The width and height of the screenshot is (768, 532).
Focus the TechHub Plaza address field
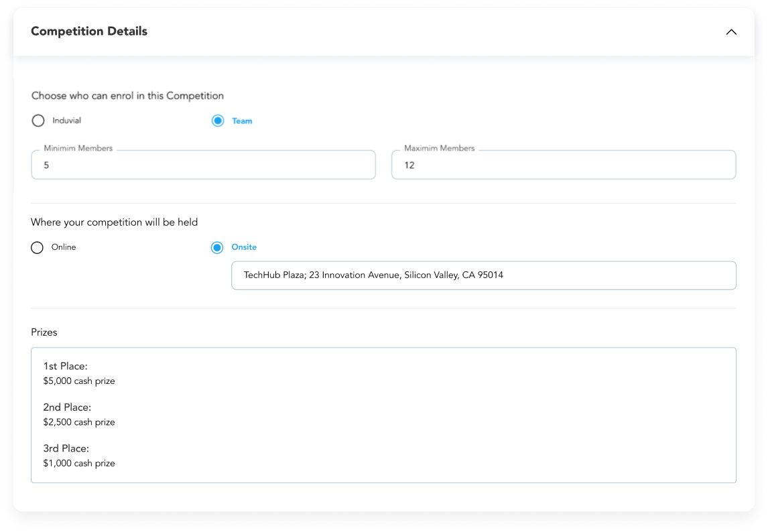tap(483, 275)
